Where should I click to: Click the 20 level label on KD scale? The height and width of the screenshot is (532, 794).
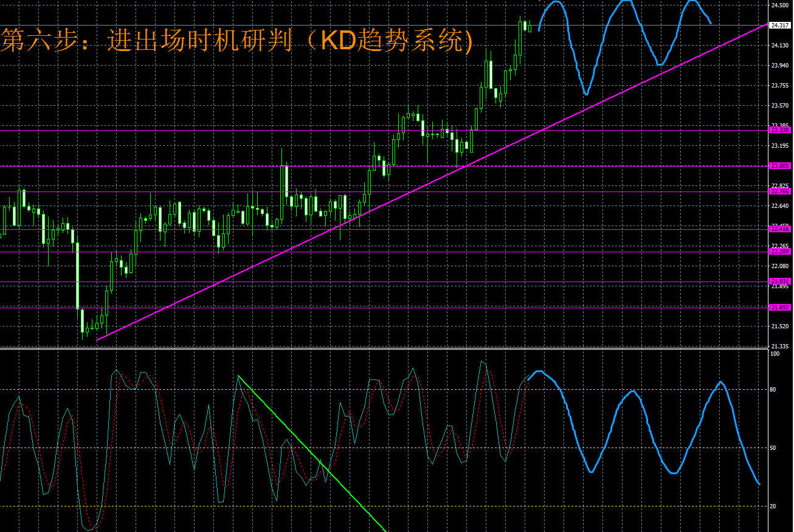click(x=775, y=506)
